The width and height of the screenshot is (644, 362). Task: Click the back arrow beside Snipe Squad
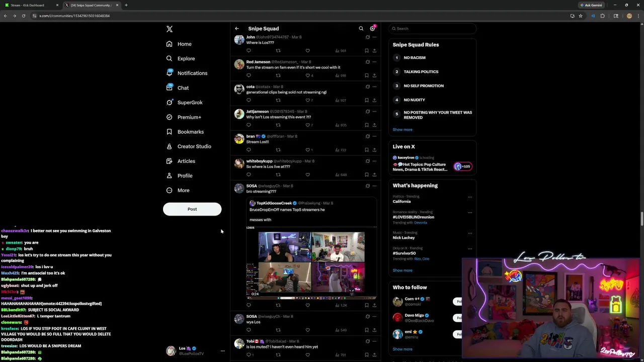tap(237, 29)
